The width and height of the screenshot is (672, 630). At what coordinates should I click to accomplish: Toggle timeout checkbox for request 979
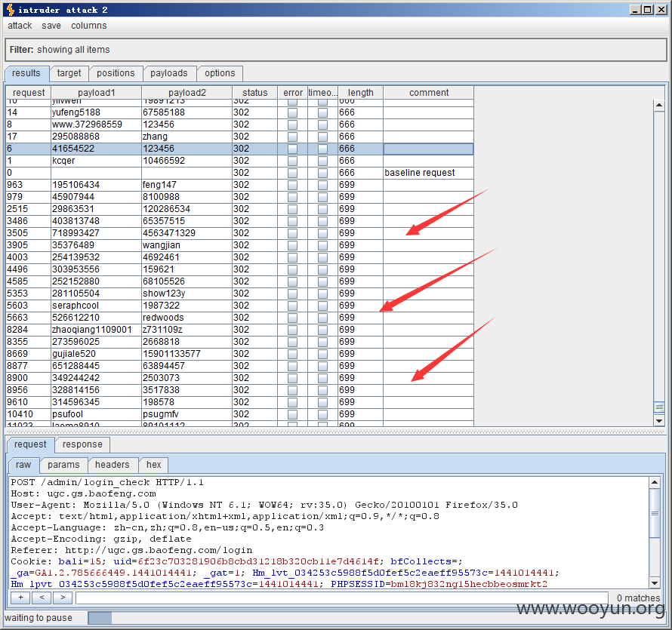tap(322, 197)
